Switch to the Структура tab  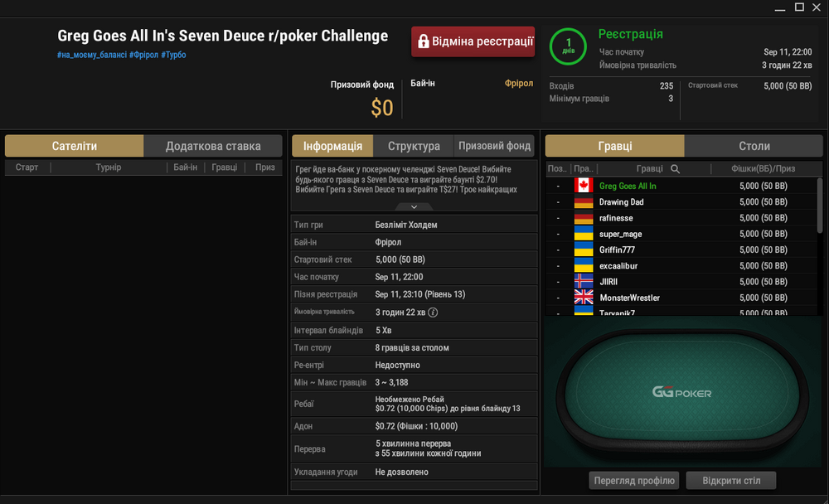click(x=414, y=146)
